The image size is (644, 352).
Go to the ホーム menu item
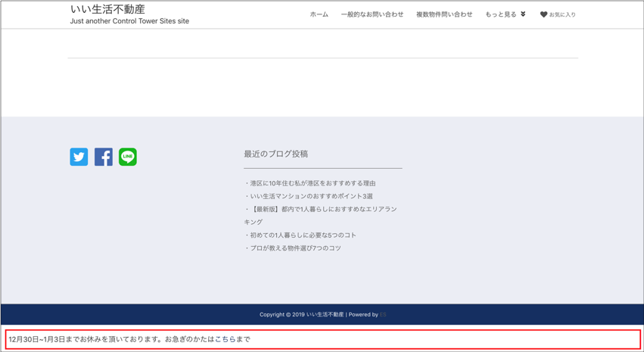[319, 14]
